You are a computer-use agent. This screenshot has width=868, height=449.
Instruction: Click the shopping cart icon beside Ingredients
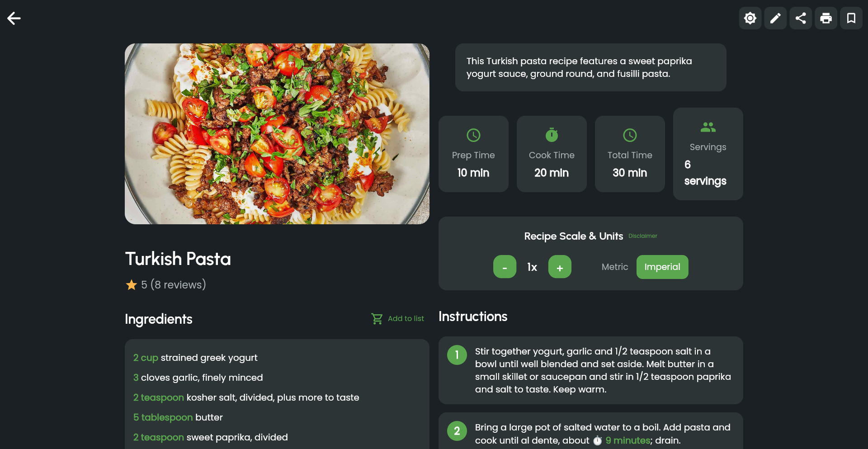377,319
